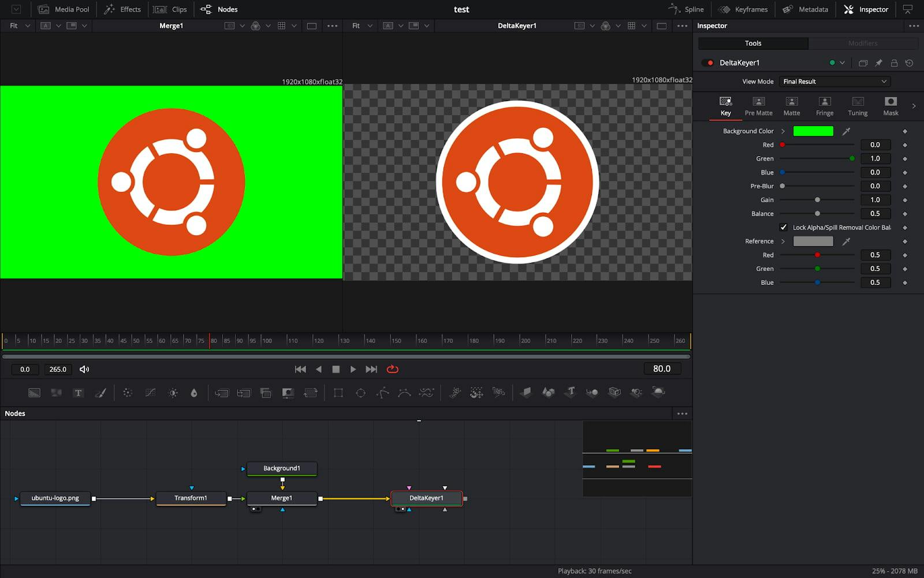Viewport: 924px width, 578px height.
Task: Click the green Background Color swatch
Action: pos(813,131)
